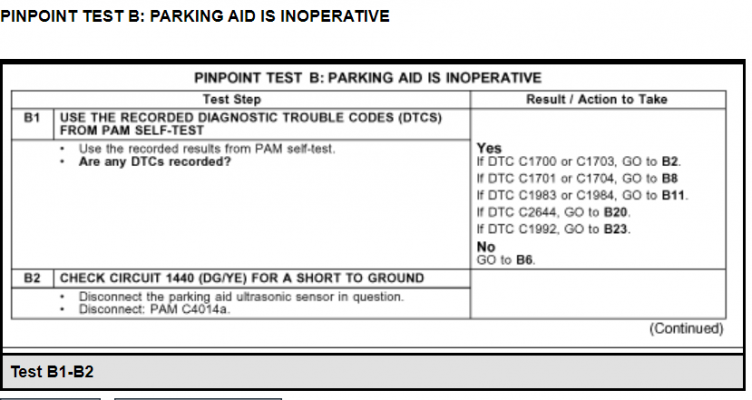This screenshot has height=400, width=752.
Task: Click the B1 step title about recorded DTCs
Action: coord(251,124)
